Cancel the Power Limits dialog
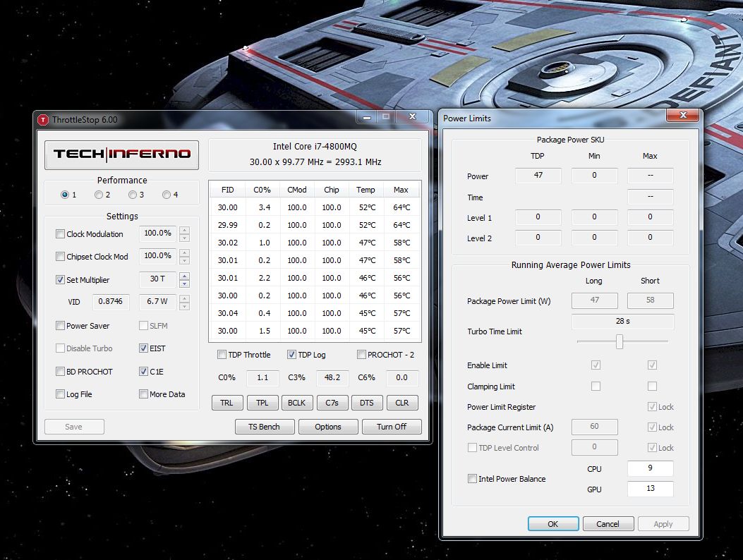 [x=608, y=523]
